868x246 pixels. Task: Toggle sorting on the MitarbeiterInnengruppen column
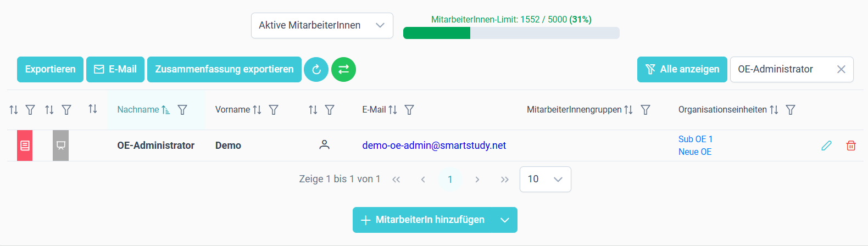coord(628,110)
